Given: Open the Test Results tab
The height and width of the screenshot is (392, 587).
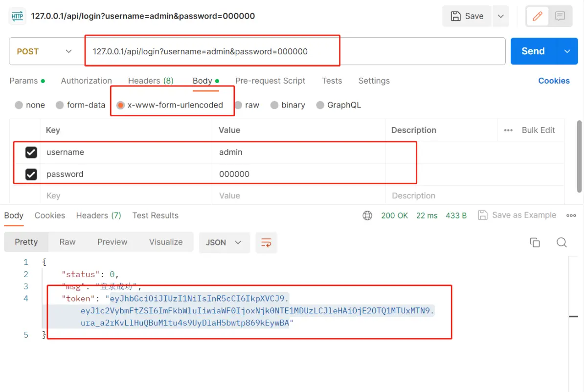Looking at the screenshot, I should click(155, 216).
